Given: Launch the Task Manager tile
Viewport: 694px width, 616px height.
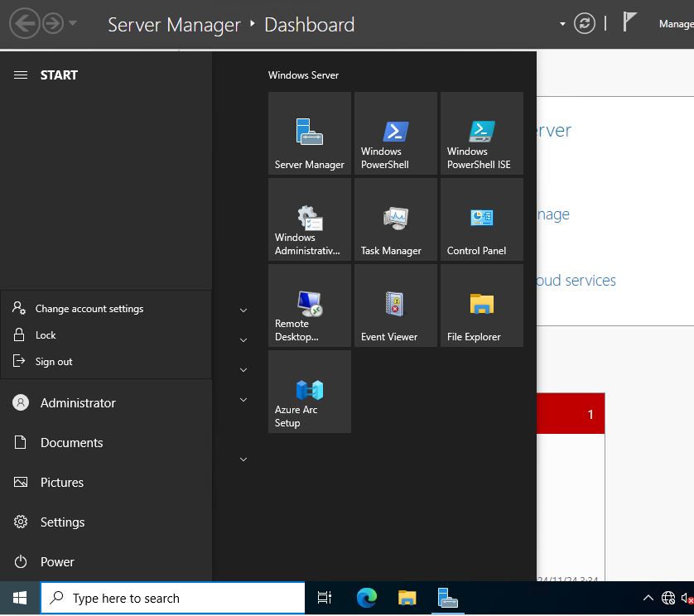Looking at the screenshot, I should pos(396,219).
